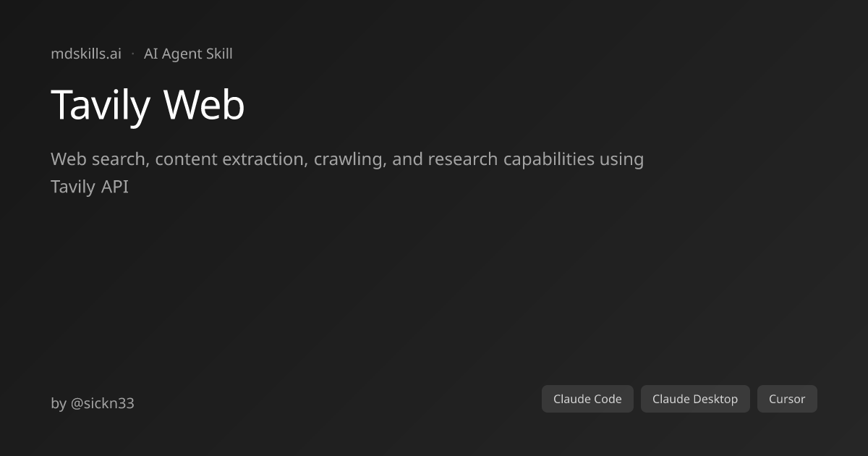
Task: Click the Tavily API text line
Action: (90, 187)
